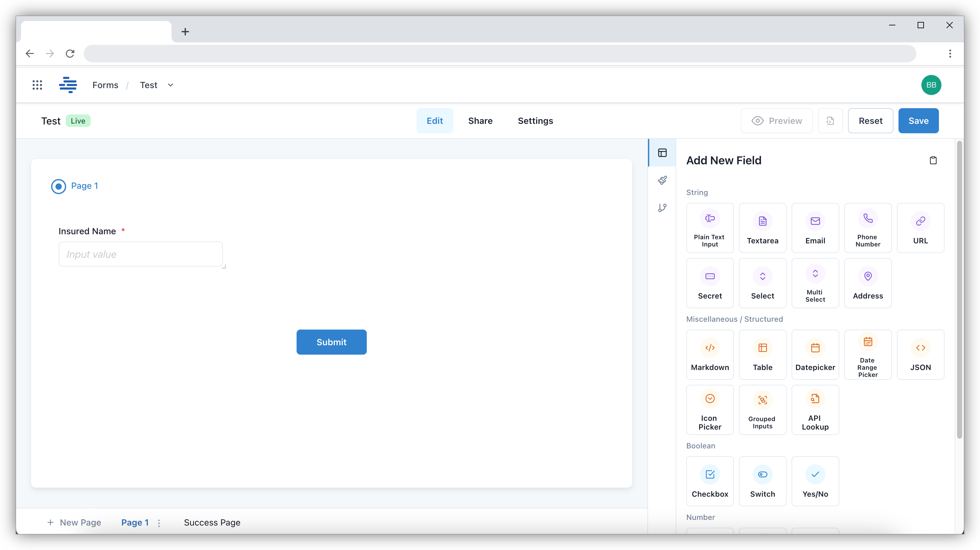This screenshot has width=980, height=550.
Task: Add a Select dropdown field
Action: pyautogui.click(x=762, y=283)
